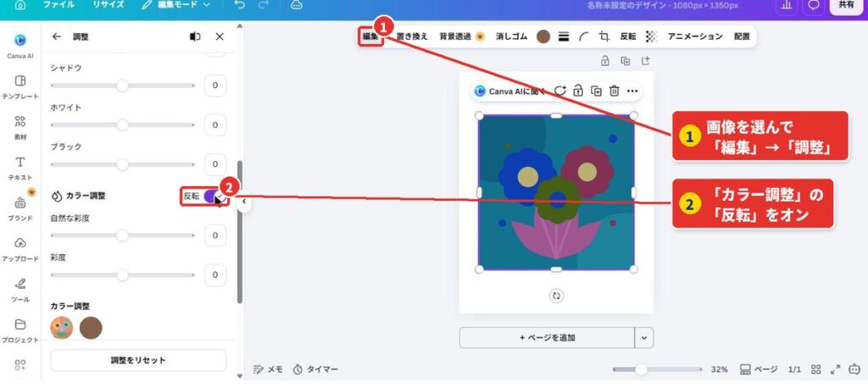Image resolution: width=868 pixels, height=392 pixels.
Task: Click the redo arrow in top bar
Action: tap(264, 4)
